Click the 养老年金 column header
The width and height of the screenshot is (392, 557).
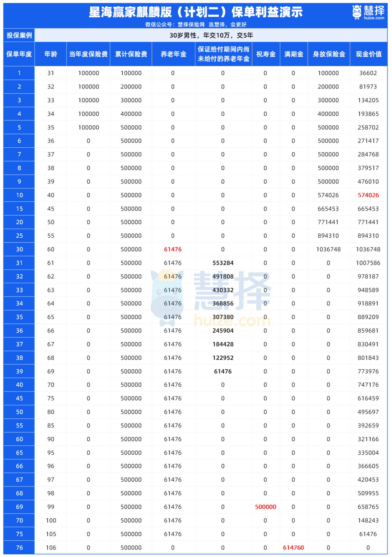coord(173,54)
